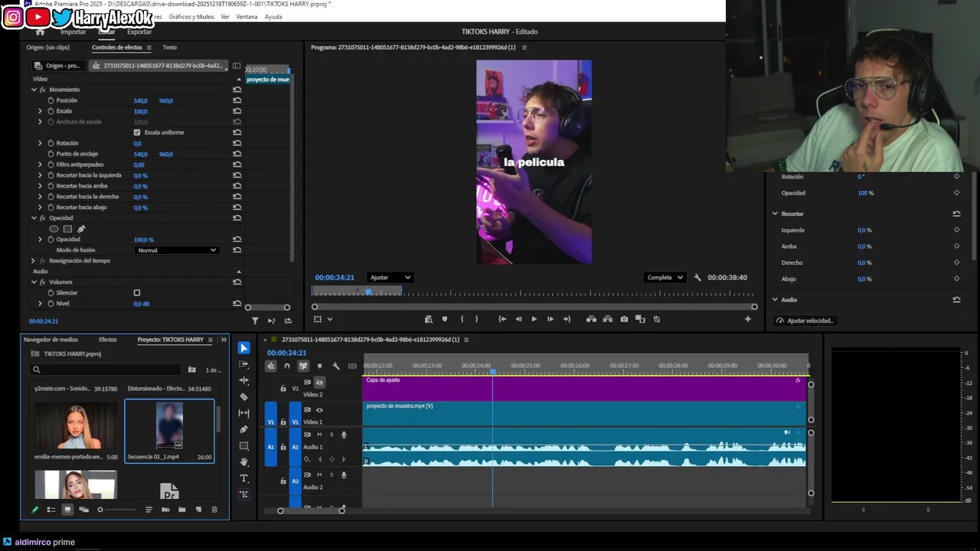The height and width of the screenshot is (551, 980).
Task: Toggle Video 2 track output eye
Action: [x=319, y=382]
